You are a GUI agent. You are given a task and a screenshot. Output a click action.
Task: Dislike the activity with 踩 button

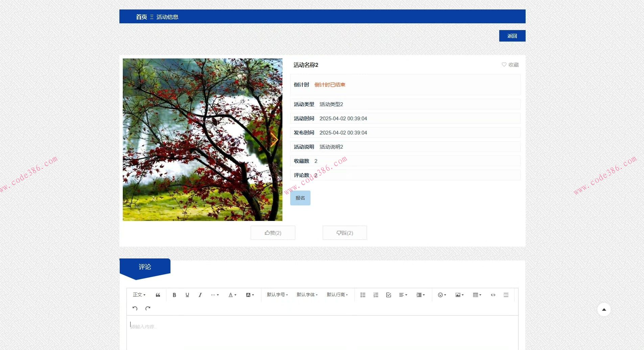pyautogui.click(x=345, y=233)
